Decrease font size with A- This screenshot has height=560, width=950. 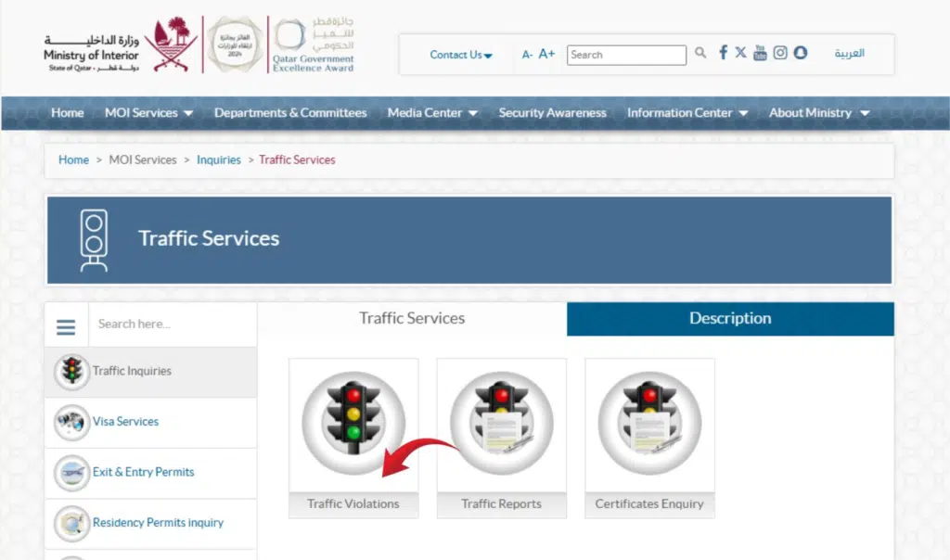[526, 55]
